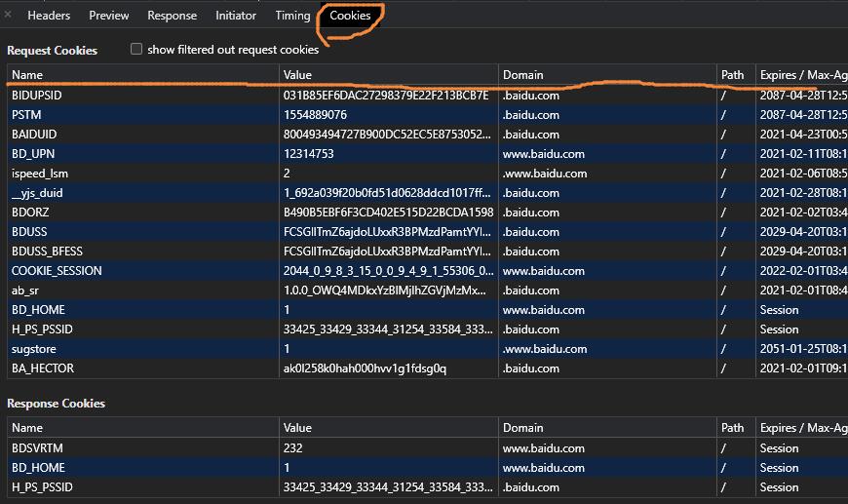Sort request cookies by Domain column

[523, 75]
